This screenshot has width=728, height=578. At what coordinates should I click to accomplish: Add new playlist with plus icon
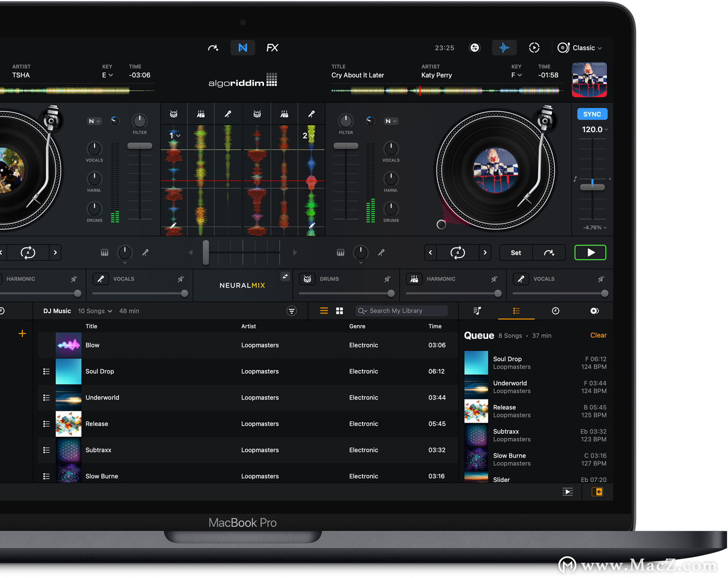click(22, 334)
